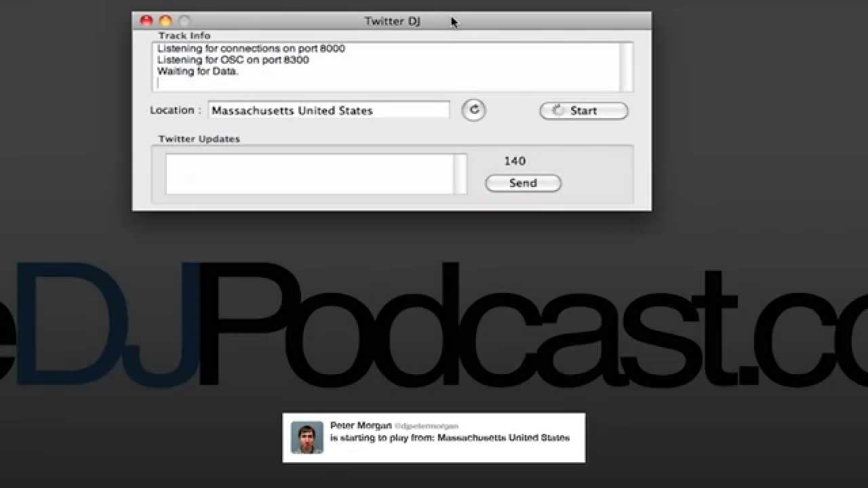
Task: Click the 'Twitter Updates' section label
Action: coord(199,139)
